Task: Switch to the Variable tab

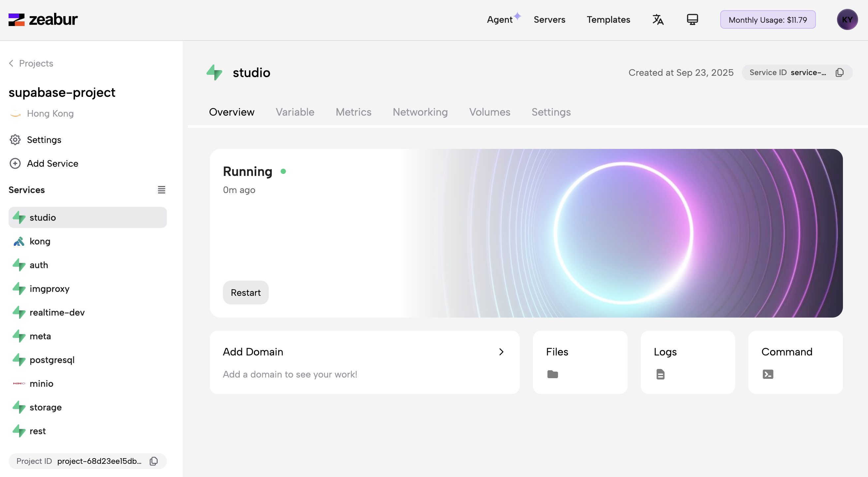Action: pyautogui.click(x=295, y=112)
